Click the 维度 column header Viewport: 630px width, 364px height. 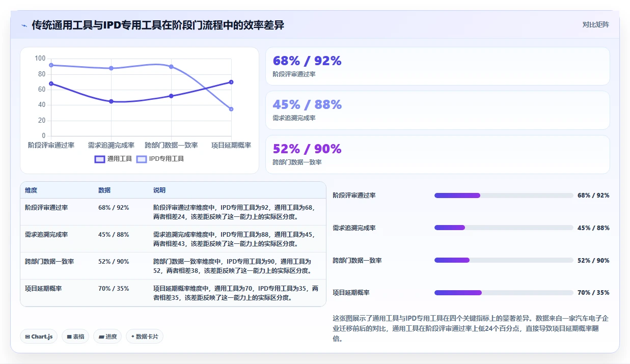click(x=31, y=190)
